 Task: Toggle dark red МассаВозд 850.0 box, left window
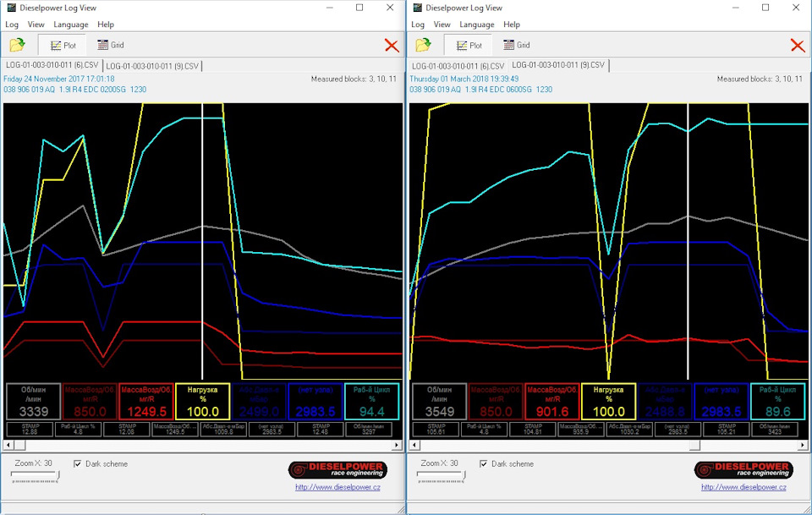(x=91, y=401)
